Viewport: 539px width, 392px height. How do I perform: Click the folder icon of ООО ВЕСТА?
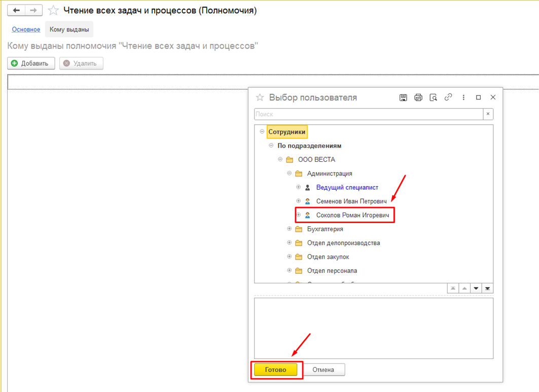(290, 160)
